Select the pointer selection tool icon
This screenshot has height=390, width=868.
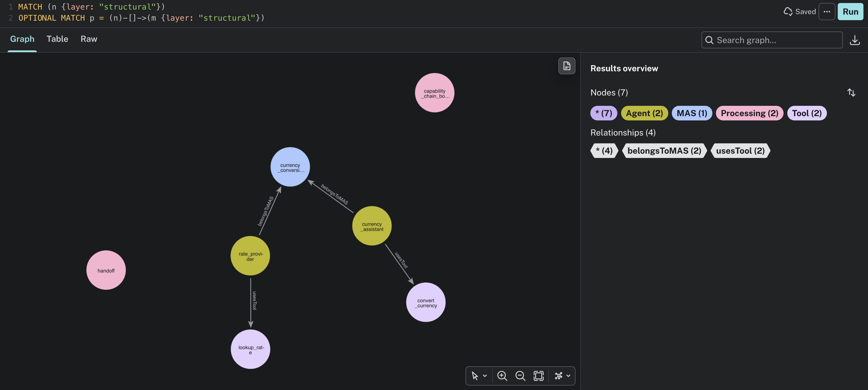tap(475, 376)
